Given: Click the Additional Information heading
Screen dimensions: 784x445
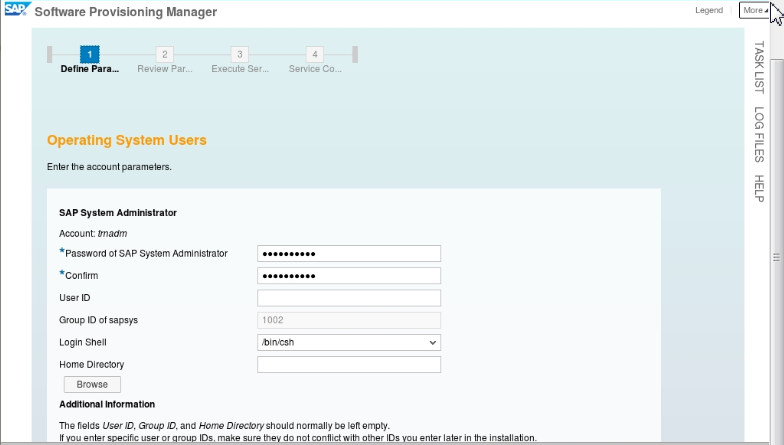Looking at the screenshot, I should pyautogui.click(x=107, y=404).
